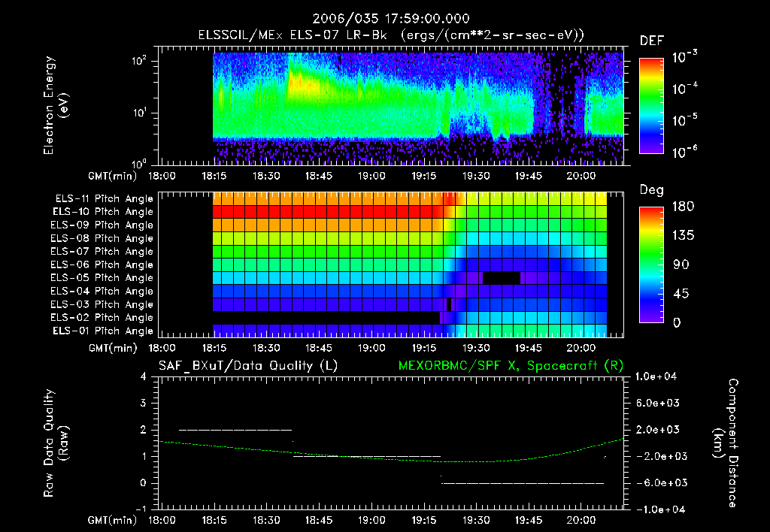Click 19:15 under the bottom data quality panel
Screen dimensions: 770x532
pyautogui.click(x=423, y=520)
